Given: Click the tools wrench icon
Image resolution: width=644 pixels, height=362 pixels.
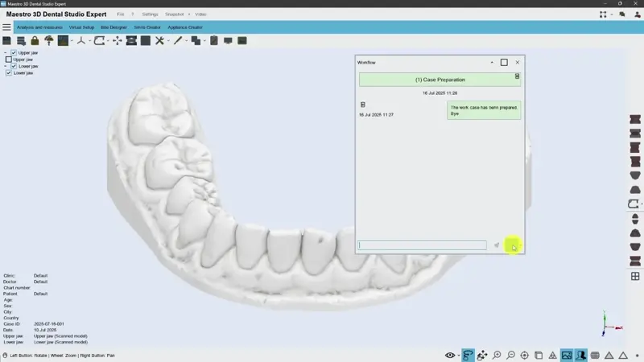Looking at the screenshot, I should [159, 41].
